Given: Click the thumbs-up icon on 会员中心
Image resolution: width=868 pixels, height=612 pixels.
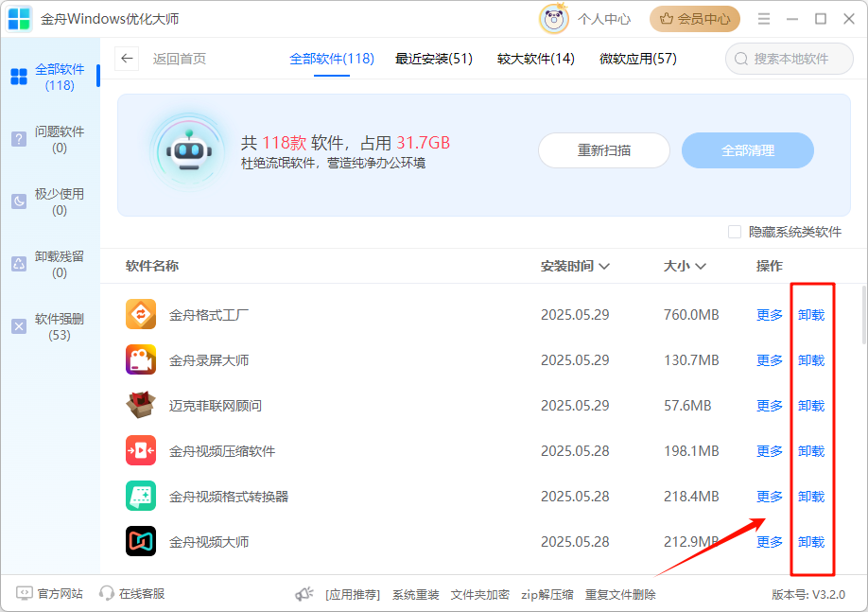Looking at the screenshot, I should (x=667, y=19).
